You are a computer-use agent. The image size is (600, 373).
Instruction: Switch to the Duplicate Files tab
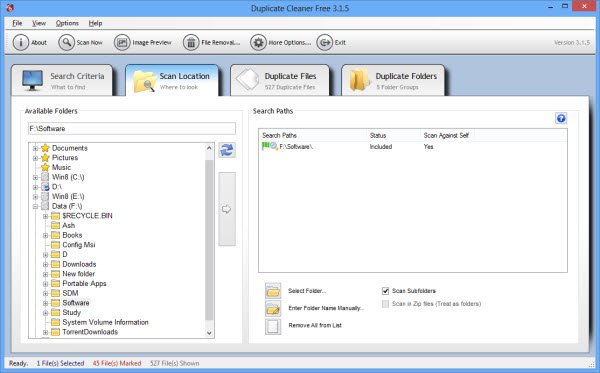(x=280, y=80)
